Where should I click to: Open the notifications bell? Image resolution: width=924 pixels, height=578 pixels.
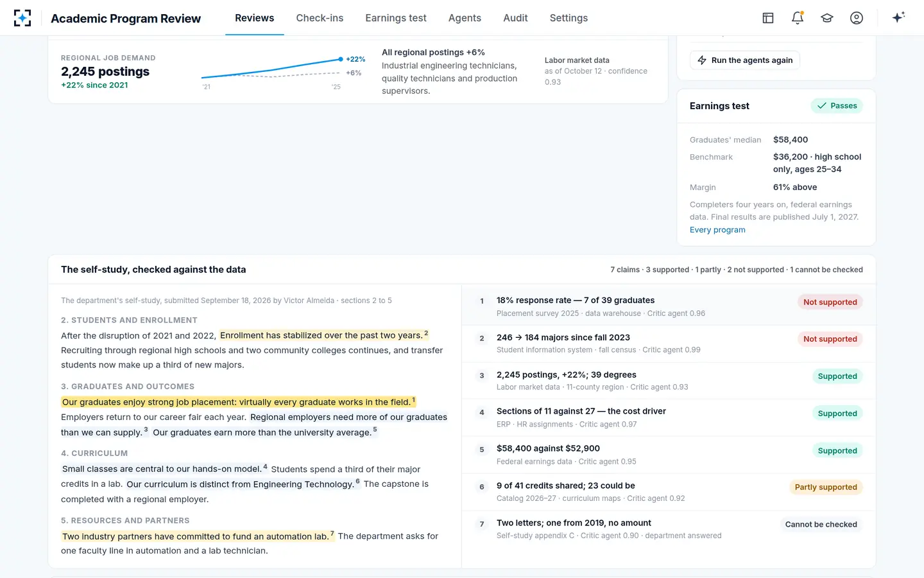[x=798, y=18]
